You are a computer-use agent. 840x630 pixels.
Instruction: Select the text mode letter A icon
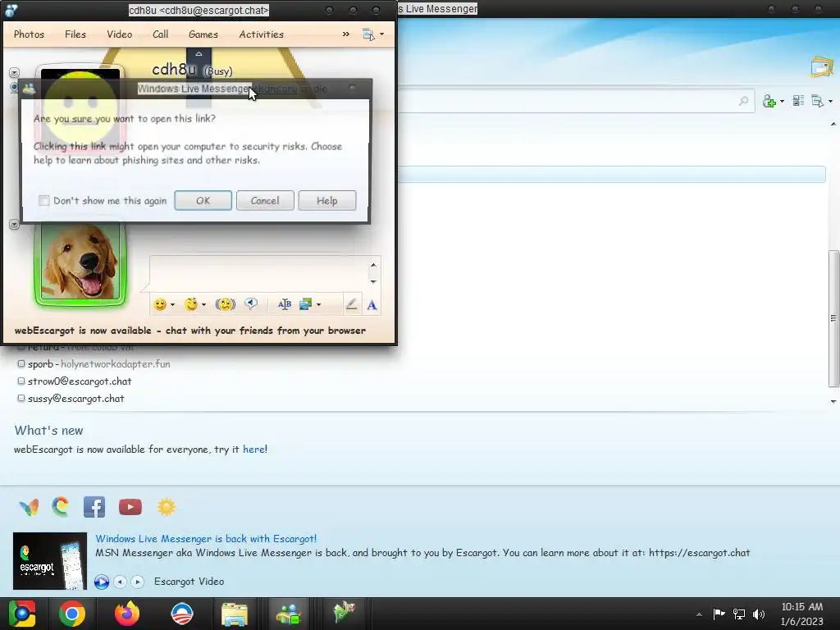pos(372,305)
